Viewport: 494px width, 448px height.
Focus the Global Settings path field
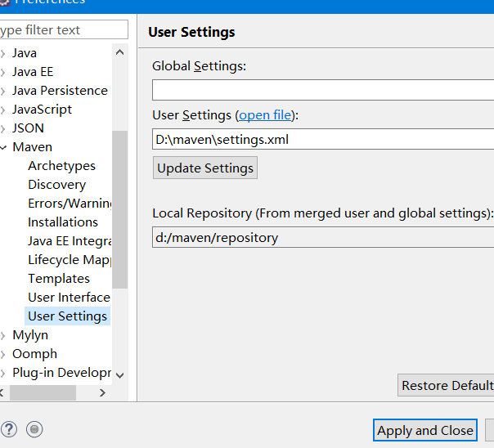[x=323, y=90]
